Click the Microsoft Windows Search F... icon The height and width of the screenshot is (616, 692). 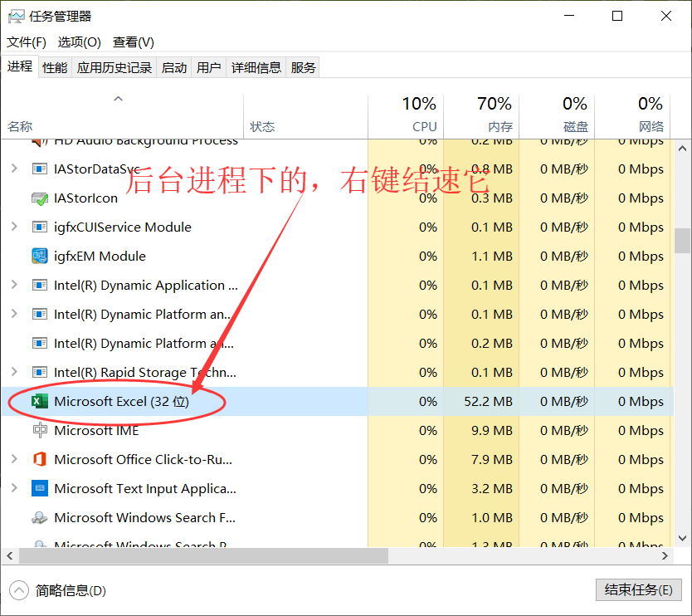tap(40, 517)
